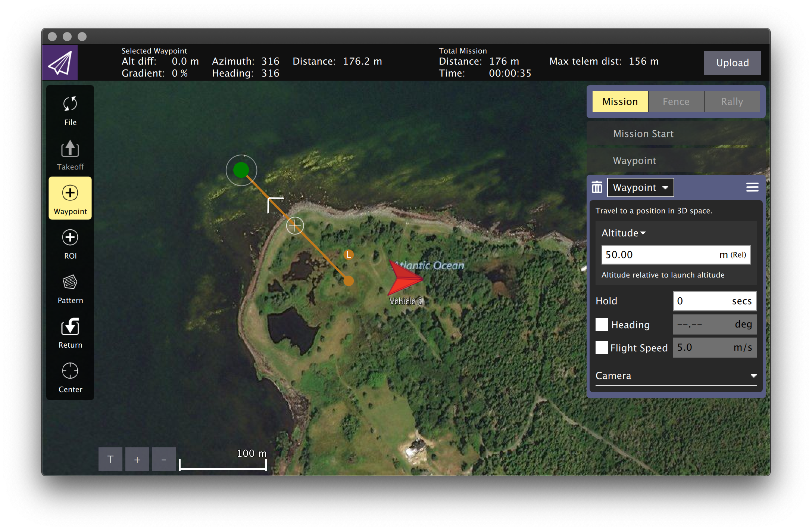Click the Upload button
This screenshot has width=812, height=531.
[x=733, y=62]
